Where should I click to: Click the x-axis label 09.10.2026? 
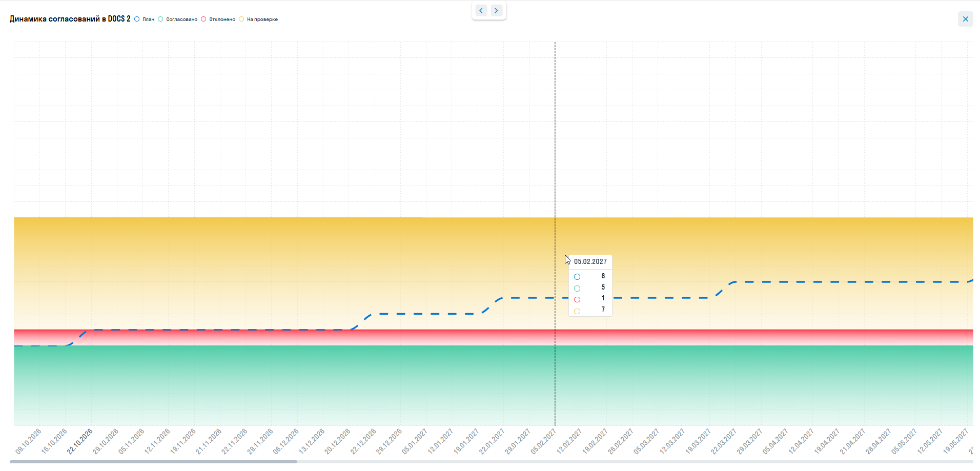pos(28,441)
